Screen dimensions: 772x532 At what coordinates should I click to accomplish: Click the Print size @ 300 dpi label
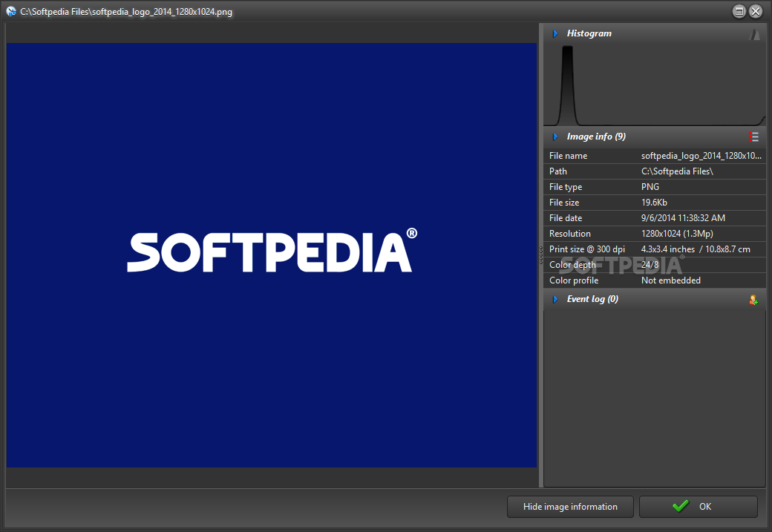(x=587, y=249)
